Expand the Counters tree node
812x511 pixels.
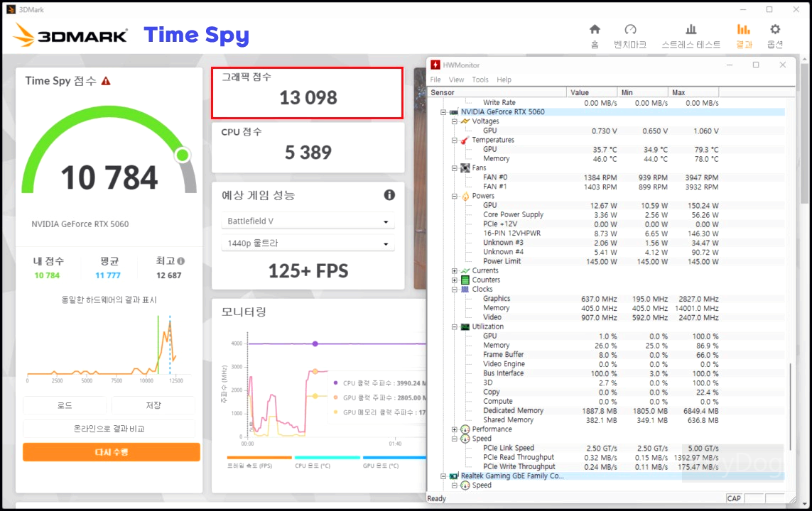(454, 280)
